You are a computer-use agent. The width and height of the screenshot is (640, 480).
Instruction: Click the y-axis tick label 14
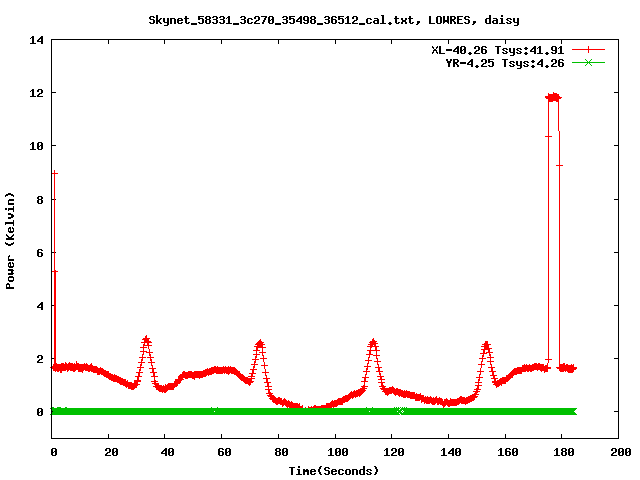(x=36, y=40)
